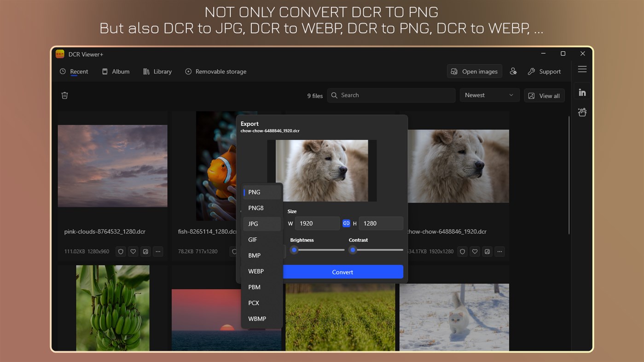This screenshot has height=362, width=644.
Task: Open the Removable storage tab
Action: tap(215, 71)
